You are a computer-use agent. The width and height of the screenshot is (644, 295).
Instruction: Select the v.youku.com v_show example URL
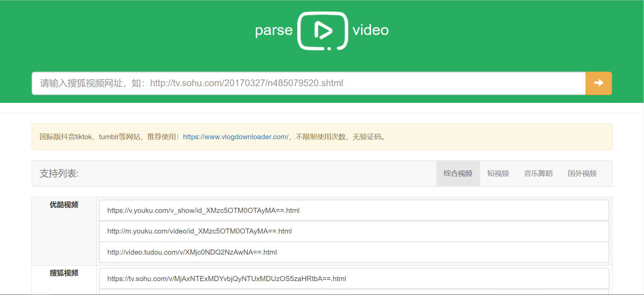[354, 210]
